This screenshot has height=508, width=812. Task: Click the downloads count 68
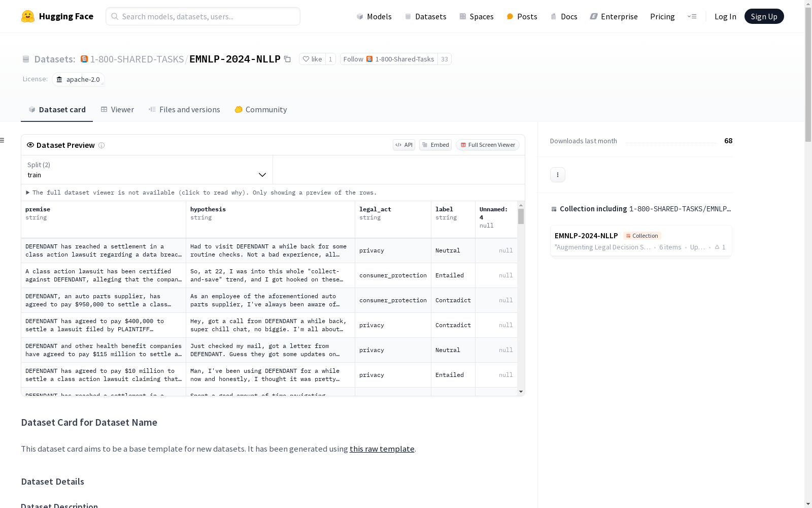[x=728, y=141]
